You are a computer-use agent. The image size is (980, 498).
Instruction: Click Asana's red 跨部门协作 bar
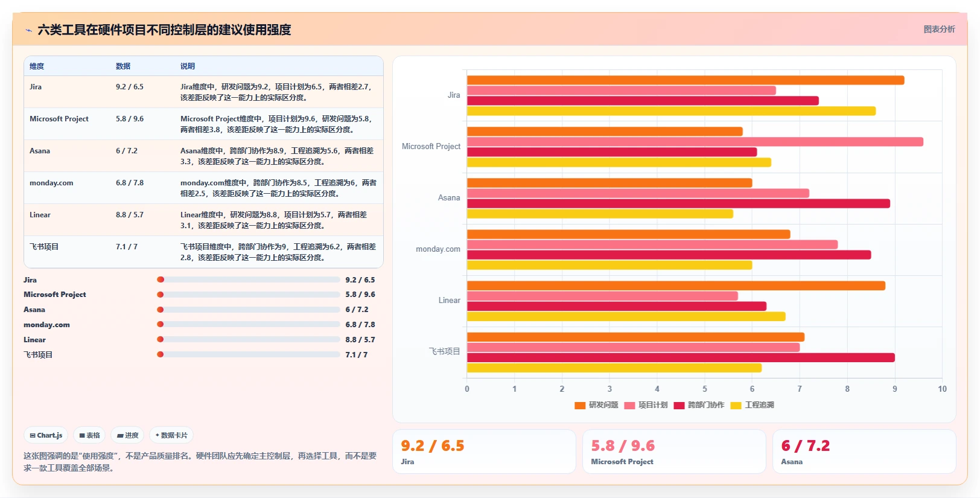pyautogui.click(x=678, y=203)
